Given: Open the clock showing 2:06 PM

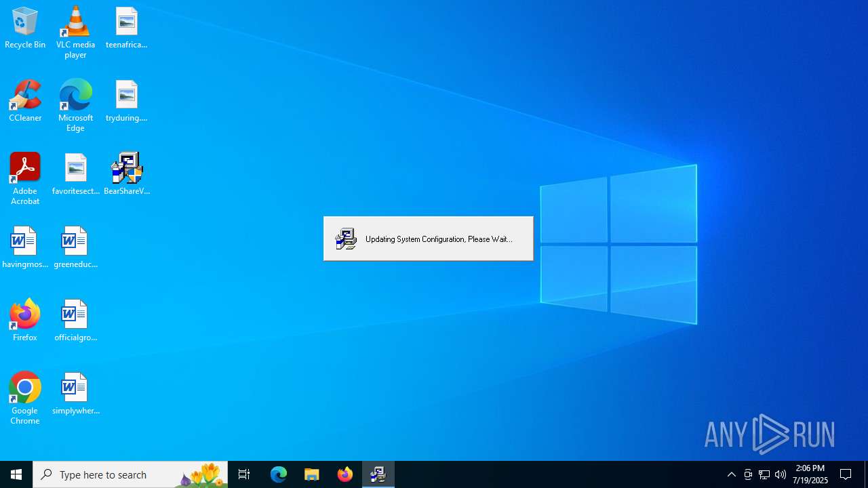Looking at the screenshot, I should click(x=810, y=474).
